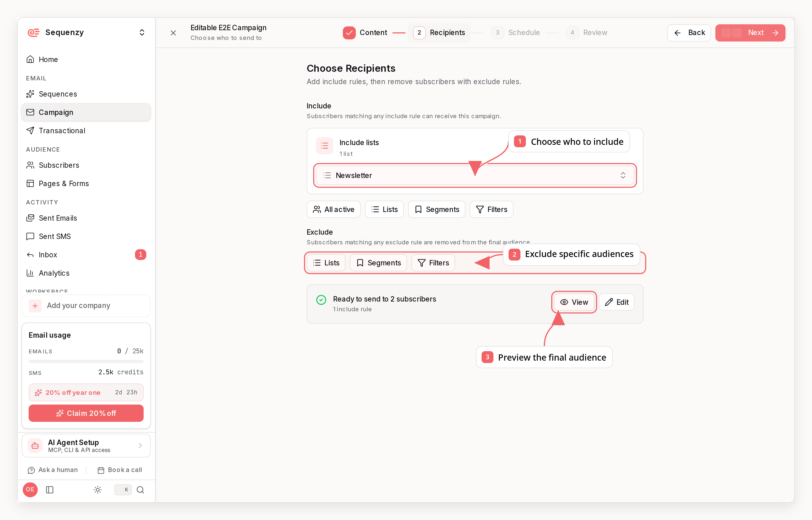This screenshot has height=520, width=812.
Task: Click the '2.5k credits' SMS value
Action: (x=121, y=372)
